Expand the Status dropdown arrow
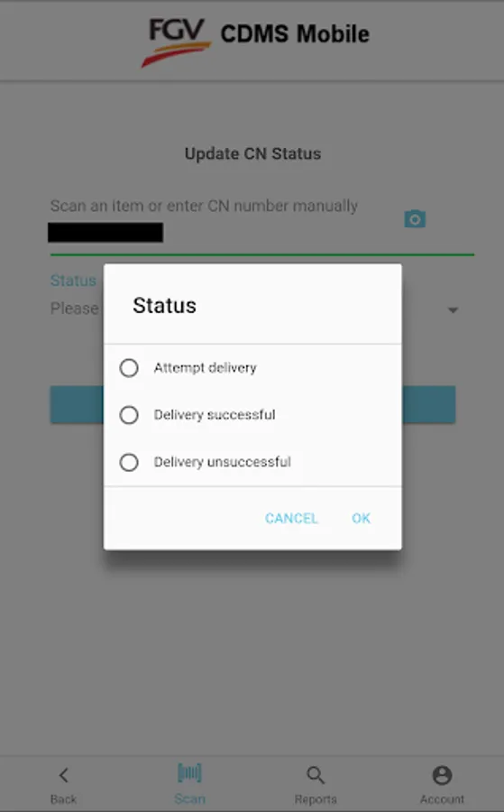504x812 pixels. pyautogui.click(x=453, y=310)
